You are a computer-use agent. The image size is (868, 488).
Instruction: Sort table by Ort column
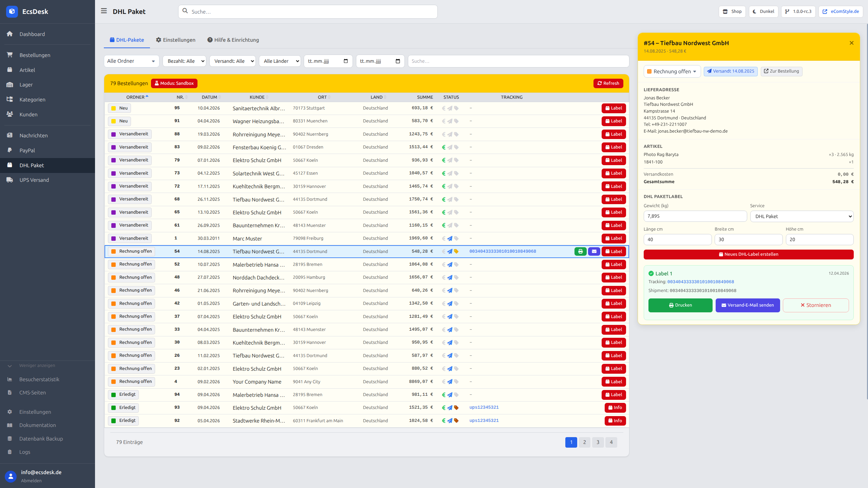[324, 97]
